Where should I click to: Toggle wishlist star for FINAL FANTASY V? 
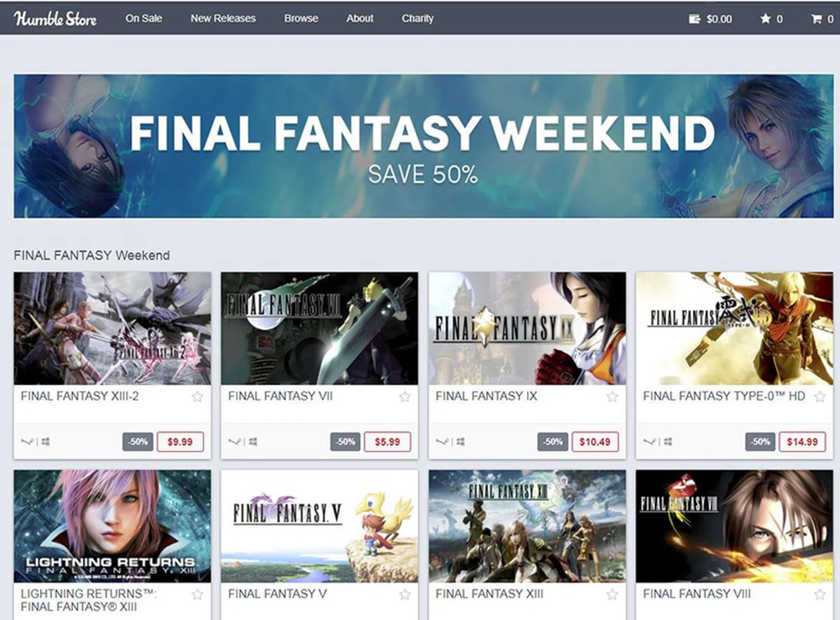[405, 594]
